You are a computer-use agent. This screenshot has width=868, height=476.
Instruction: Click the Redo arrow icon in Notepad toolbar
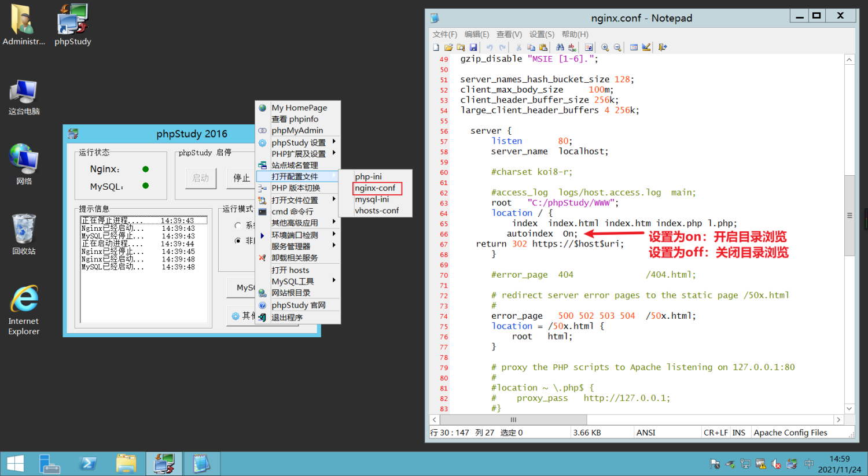point(502,47)
